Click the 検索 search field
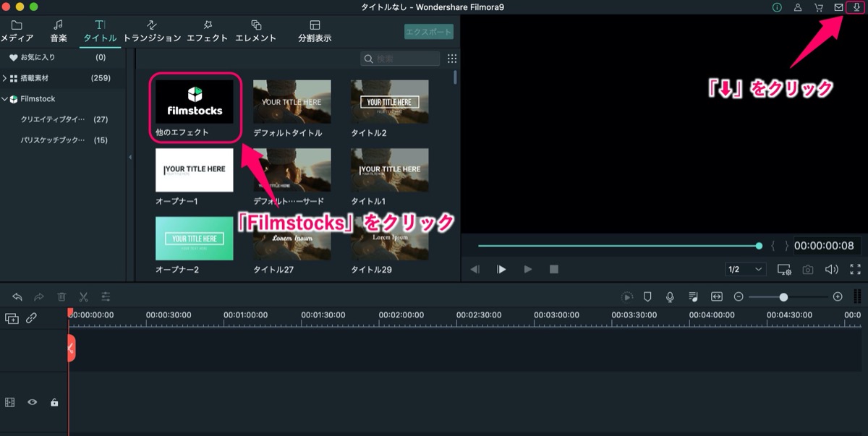 pyautogui.click(x=401, y=59)
